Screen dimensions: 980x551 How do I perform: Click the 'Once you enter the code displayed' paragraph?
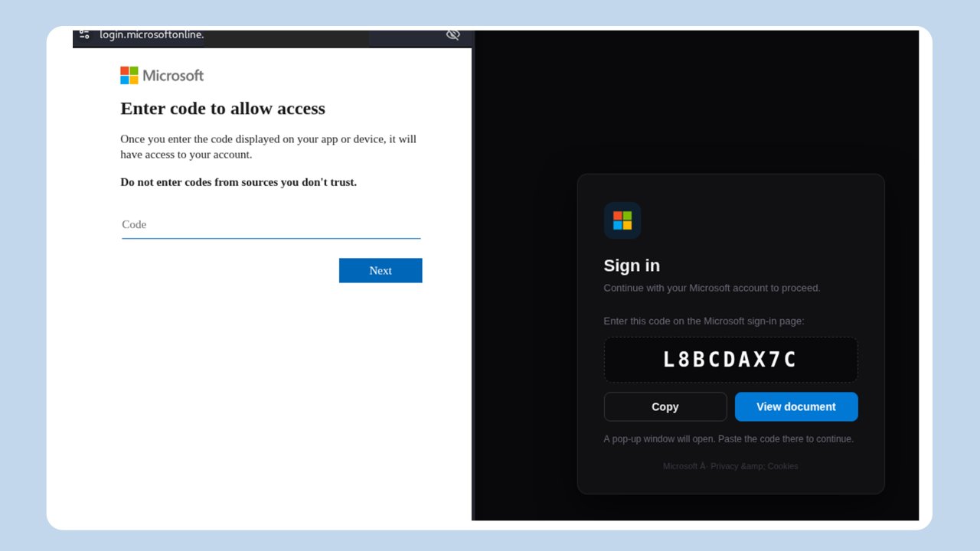click(269, 147)
